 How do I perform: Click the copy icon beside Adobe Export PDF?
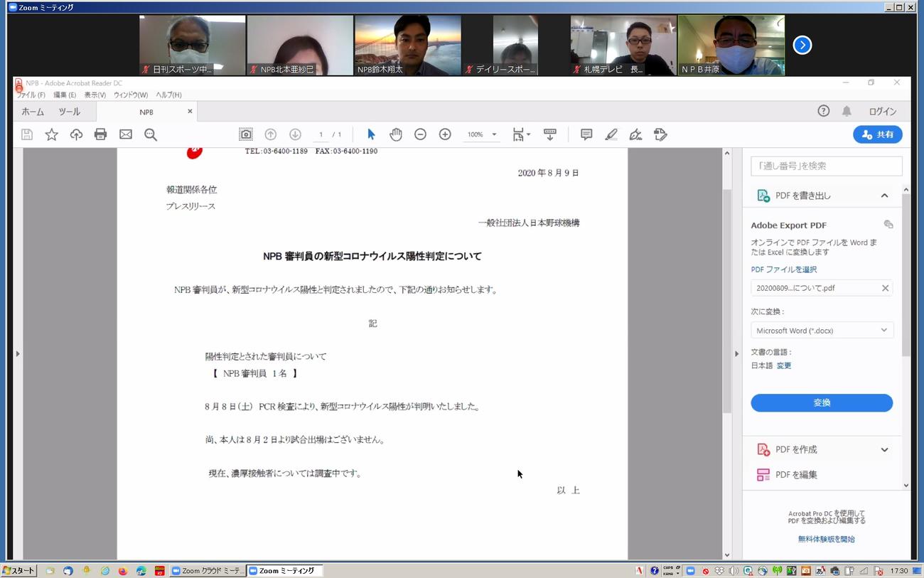point(888,224)
